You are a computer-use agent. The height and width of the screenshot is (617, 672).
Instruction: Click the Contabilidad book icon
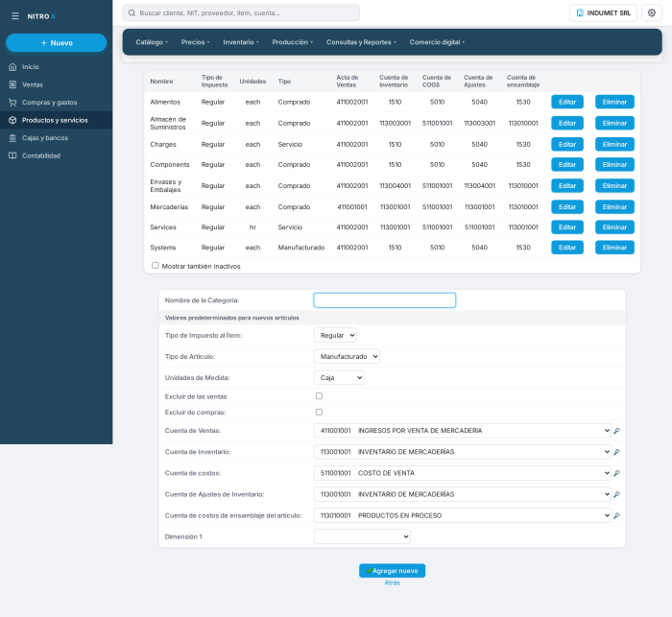[x=12, y=155]
